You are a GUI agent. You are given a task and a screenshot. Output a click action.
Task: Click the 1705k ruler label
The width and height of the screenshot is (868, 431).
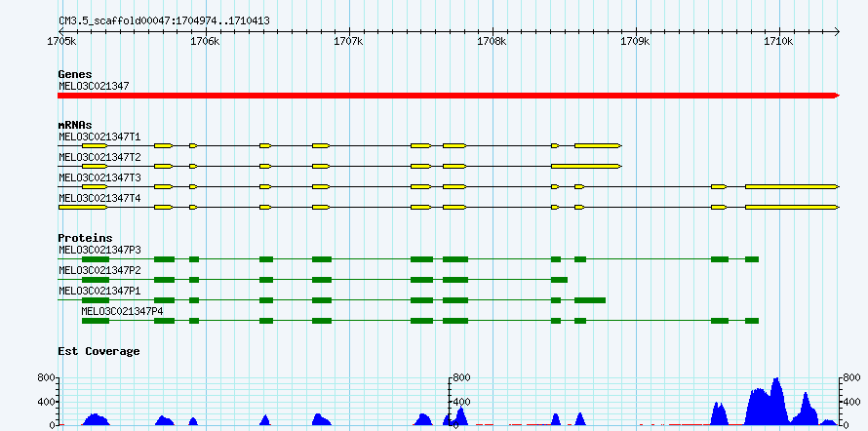tap(62, 42)
